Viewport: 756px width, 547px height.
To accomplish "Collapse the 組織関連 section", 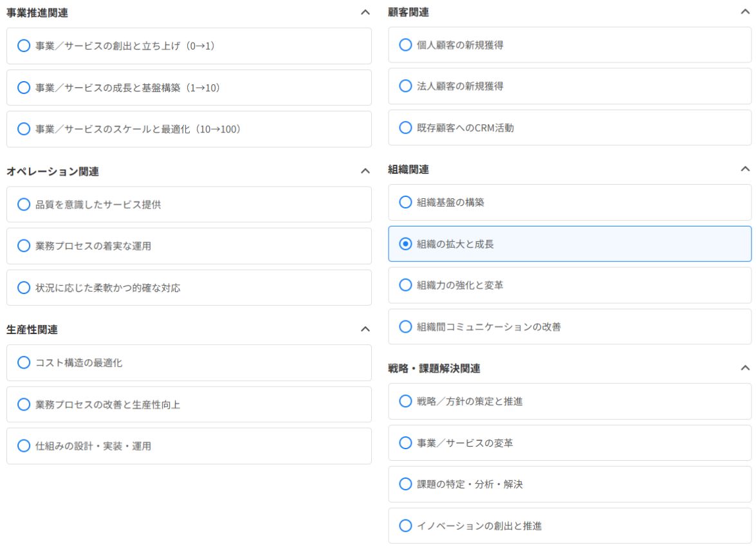I will tap(746, 167).
